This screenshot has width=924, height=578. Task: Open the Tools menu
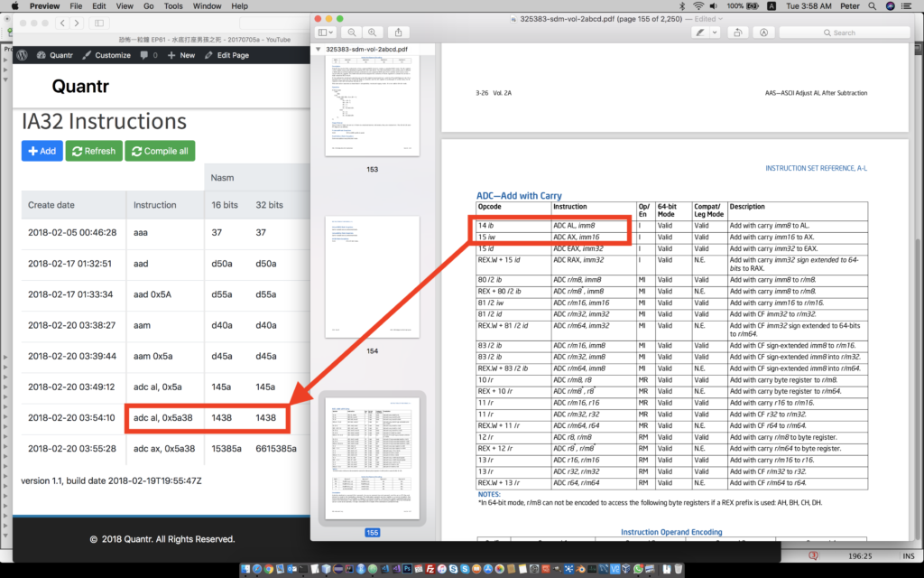coord(173,6)
